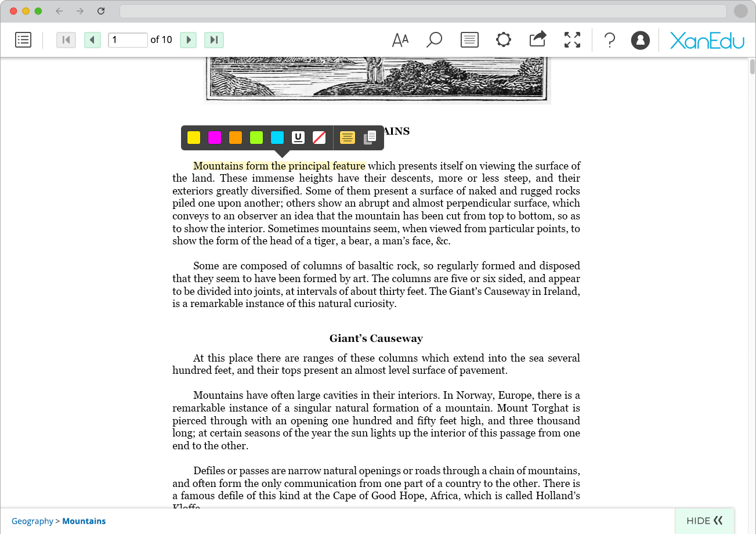756x534 pixels.
Task: Open the search tool
Action: [434, 39]
